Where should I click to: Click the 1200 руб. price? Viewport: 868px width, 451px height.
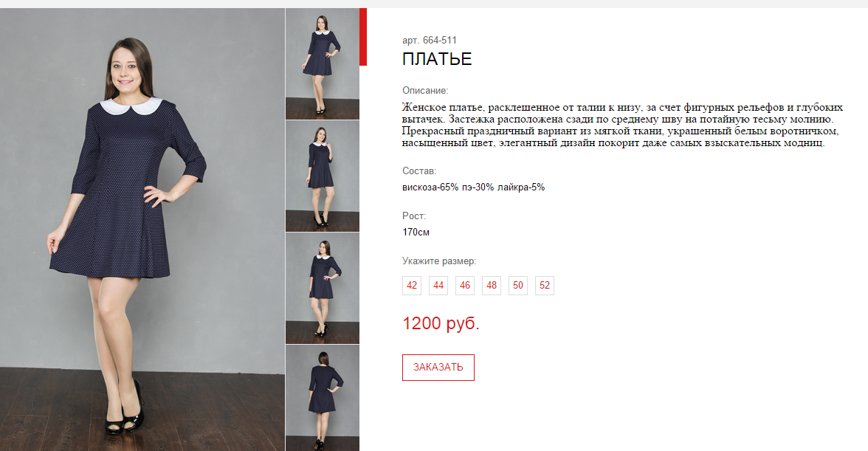pyautogui.click(x=441, y=323)
